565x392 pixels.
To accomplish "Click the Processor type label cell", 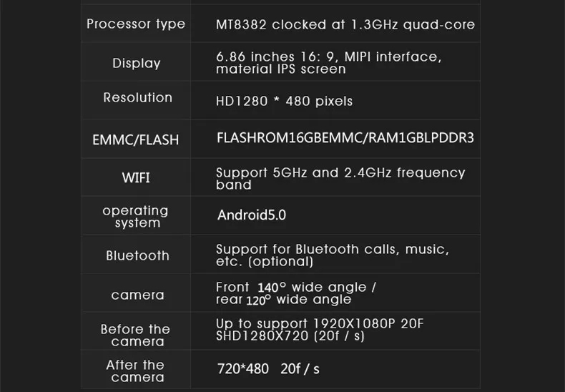I will 136,24.
